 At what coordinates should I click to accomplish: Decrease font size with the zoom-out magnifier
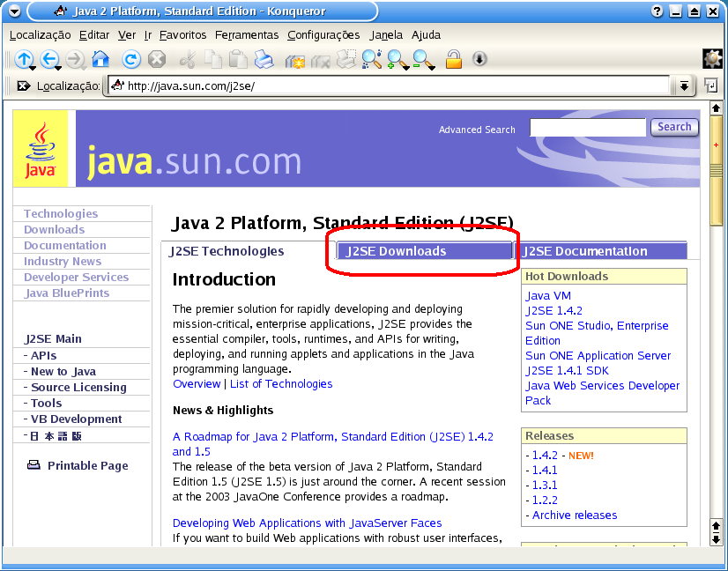pyautogui.click(x=422, y=59)
